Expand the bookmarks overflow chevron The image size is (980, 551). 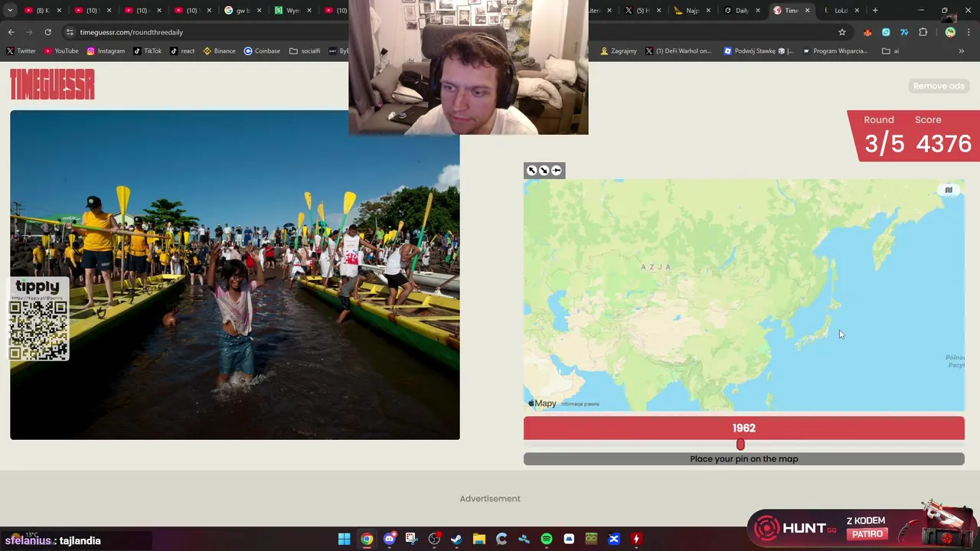[x=961, y=51]
